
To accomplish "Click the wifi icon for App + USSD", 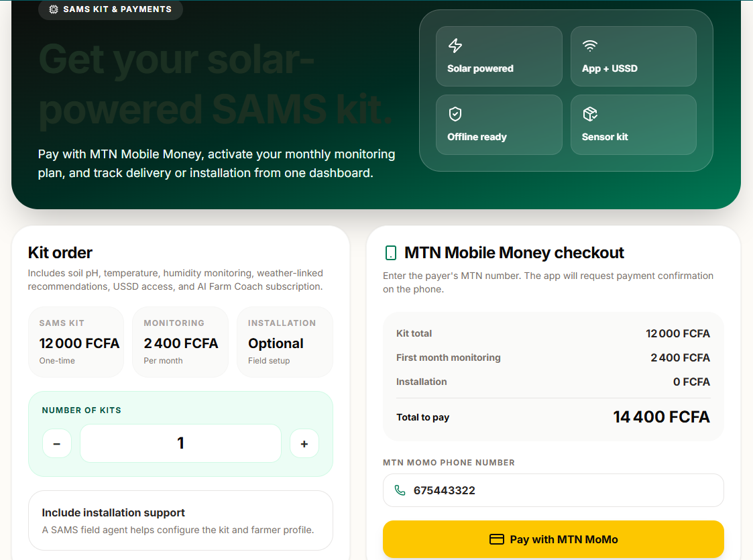I will point(589,46).
